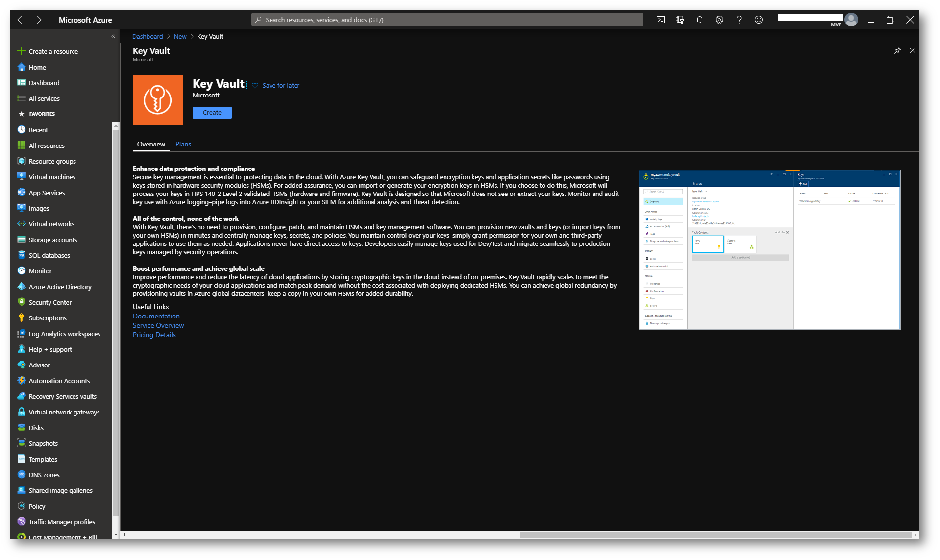Click the sidebar scroll down arrow
940x560 pixels.
click(x=116, y=535)
